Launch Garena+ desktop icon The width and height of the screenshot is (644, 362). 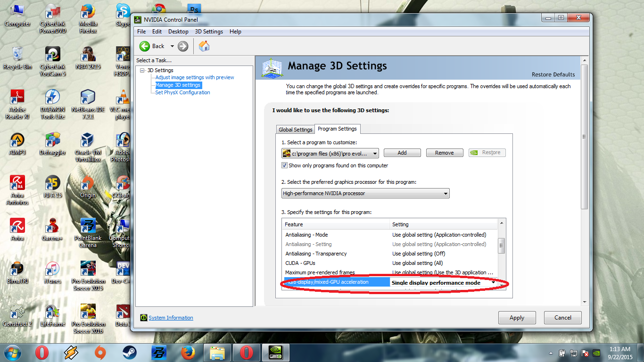53,230
